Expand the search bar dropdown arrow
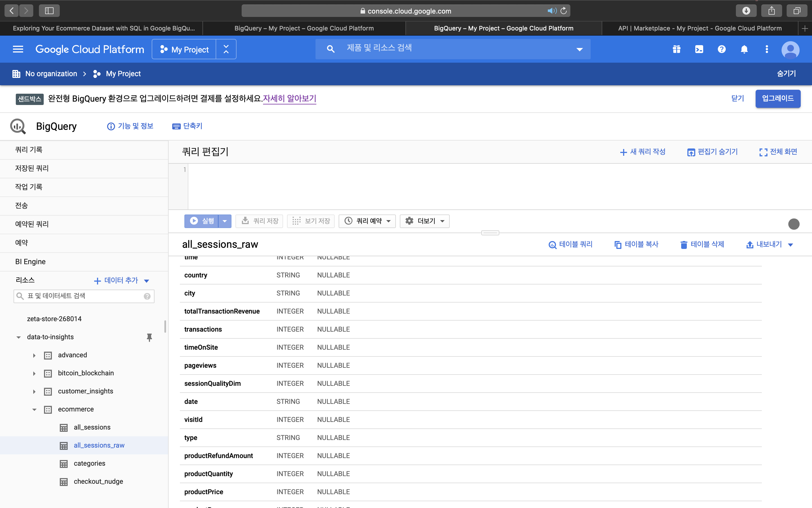812x508 pixels. point(579,49)
